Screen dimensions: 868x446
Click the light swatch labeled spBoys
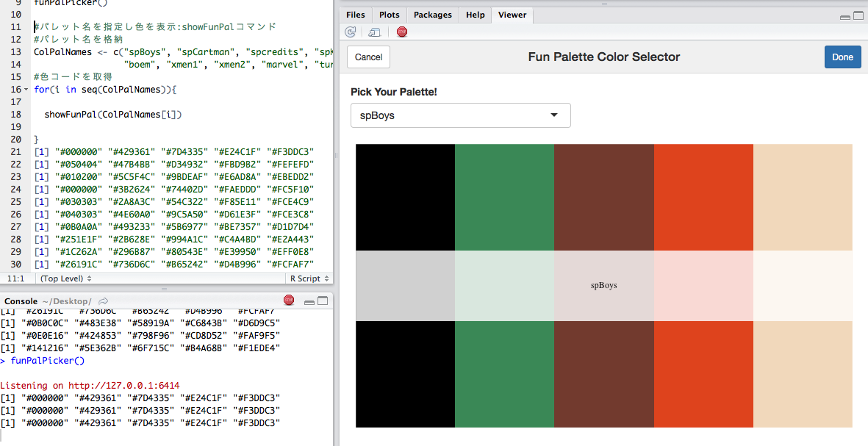pos(604,286)
